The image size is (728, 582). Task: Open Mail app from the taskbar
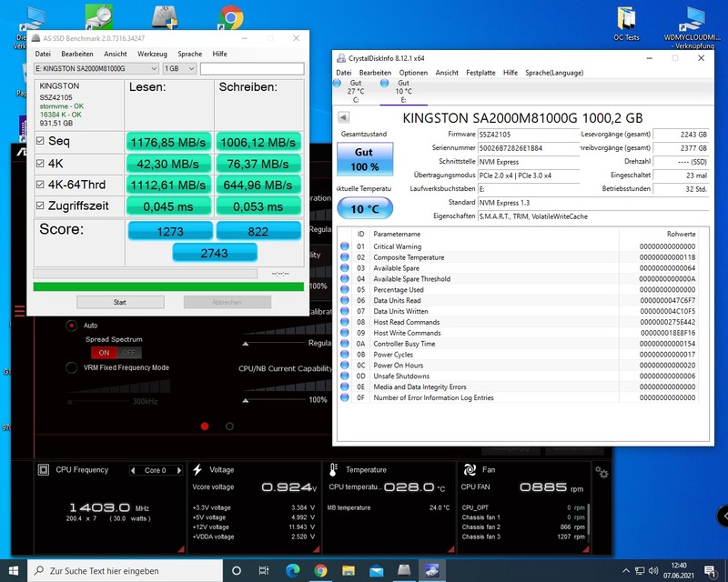pyautogui.click(x=376, y=570)
